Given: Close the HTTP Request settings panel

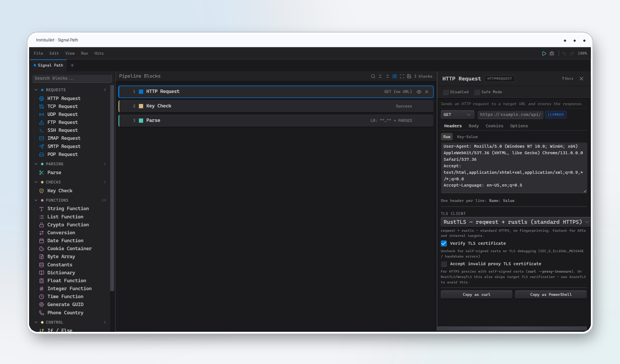Looking at the screenshot, I should point(581,79).
